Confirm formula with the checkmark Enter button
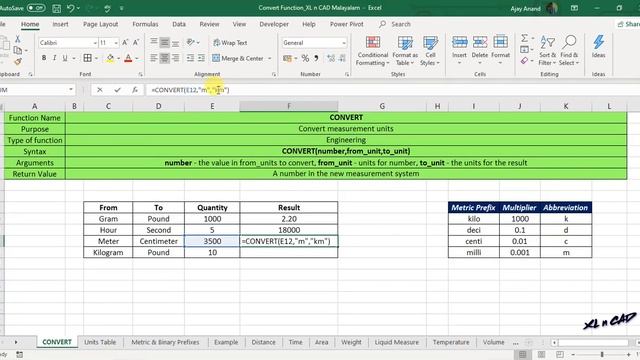 [x=118, y=90]
